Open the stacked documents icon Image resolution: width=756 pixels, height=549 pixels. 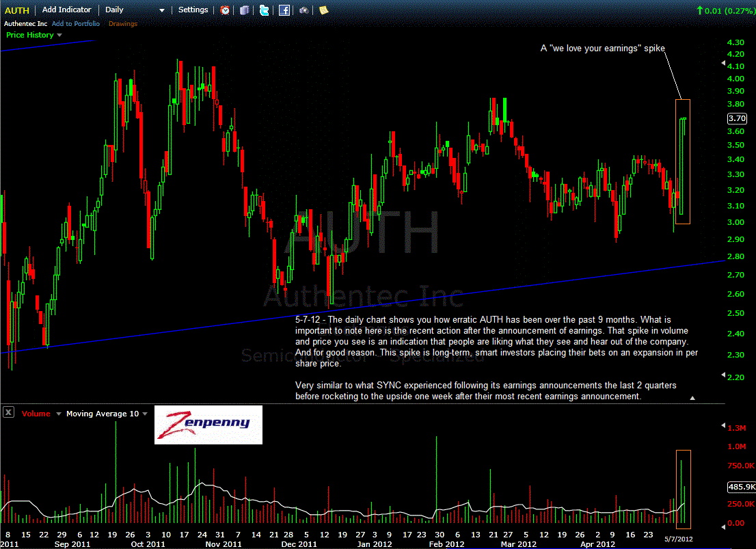coord(245,10)
